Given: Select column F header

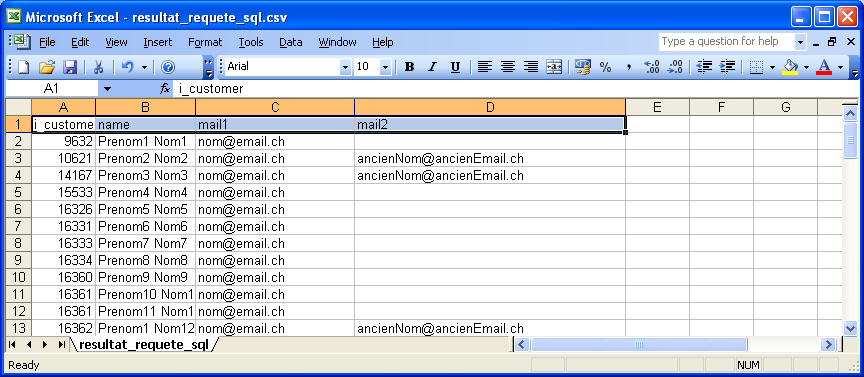Looking at the screenshot, I should pyautogui.click(x=721, y=107).
